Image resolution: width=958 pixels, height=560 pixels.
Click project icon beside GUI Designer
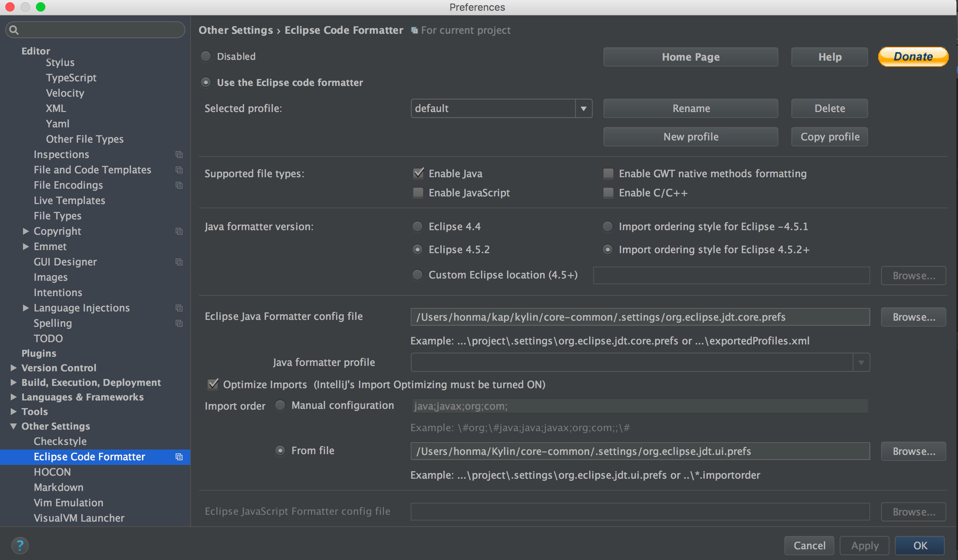pyautogui.click(x=179, y=262)
